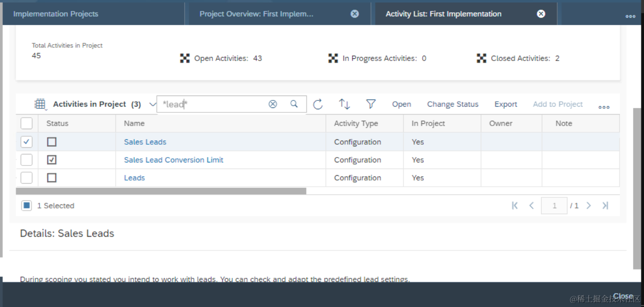Click the horizontal scrollbar under the table

coord(161,191)
